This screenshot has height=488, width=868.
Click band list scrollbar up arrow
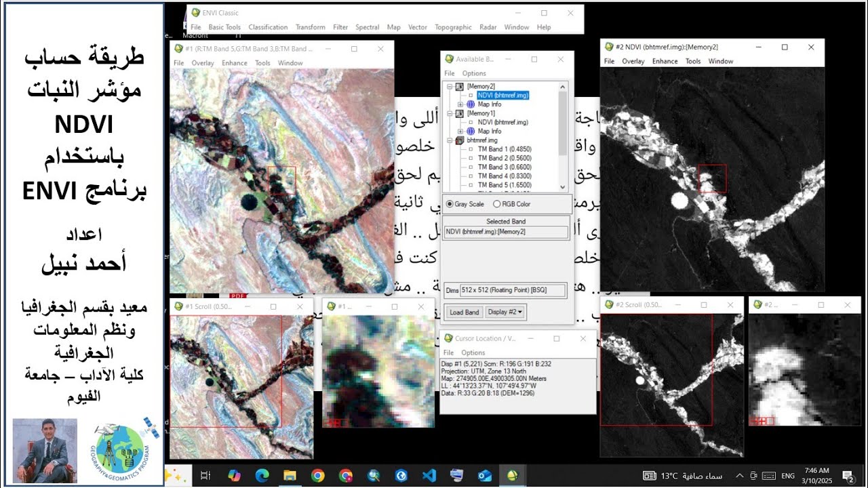pos(563,86)
